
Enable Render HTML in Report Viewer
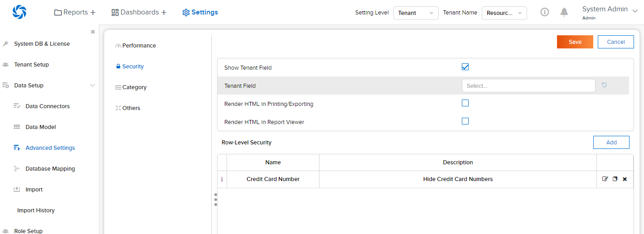tap(465, 121)
